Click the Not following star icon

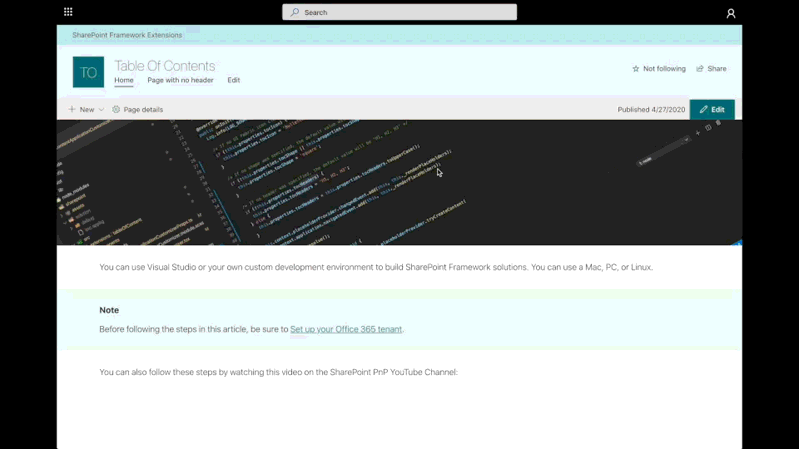635,69
